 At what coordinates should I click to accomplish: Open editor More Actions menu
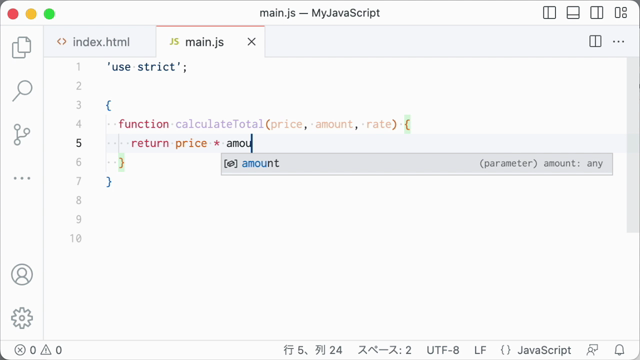pos(618,41)
